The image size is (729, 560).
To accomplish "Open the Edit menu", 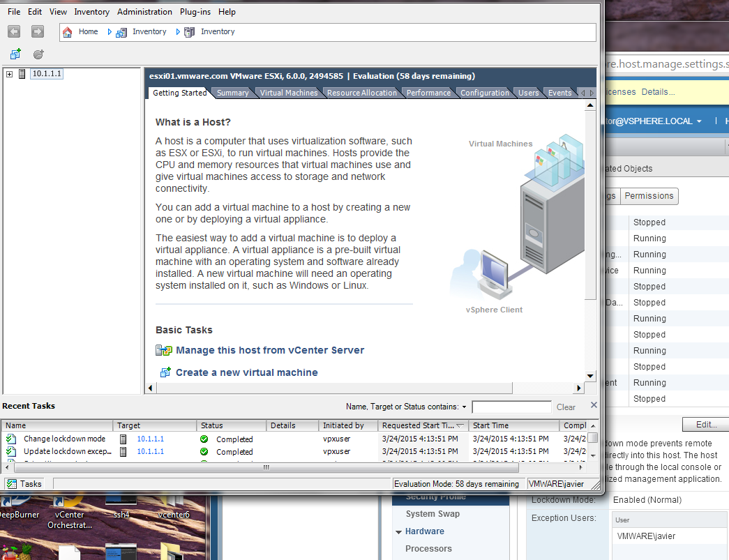I will click(35, 12).
